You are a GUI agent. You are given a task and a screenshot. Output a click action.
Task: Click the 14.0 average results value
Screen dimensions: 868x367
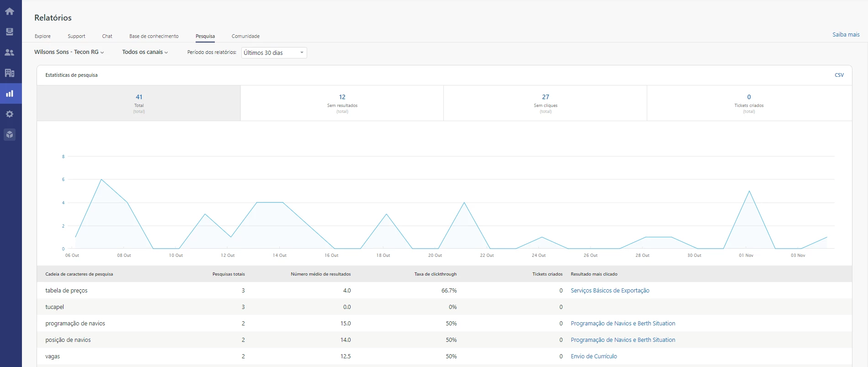tap(346, 340)
